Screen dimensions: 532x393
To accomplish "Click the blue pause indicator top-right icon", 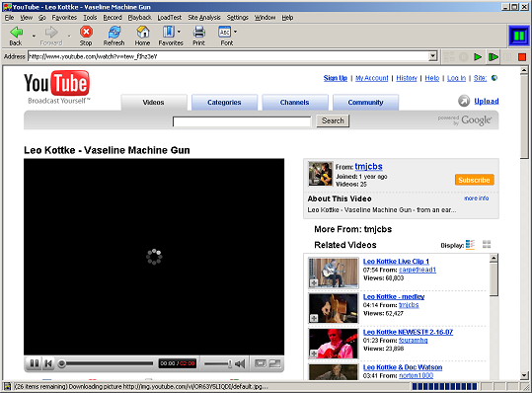I will point(519,36).
